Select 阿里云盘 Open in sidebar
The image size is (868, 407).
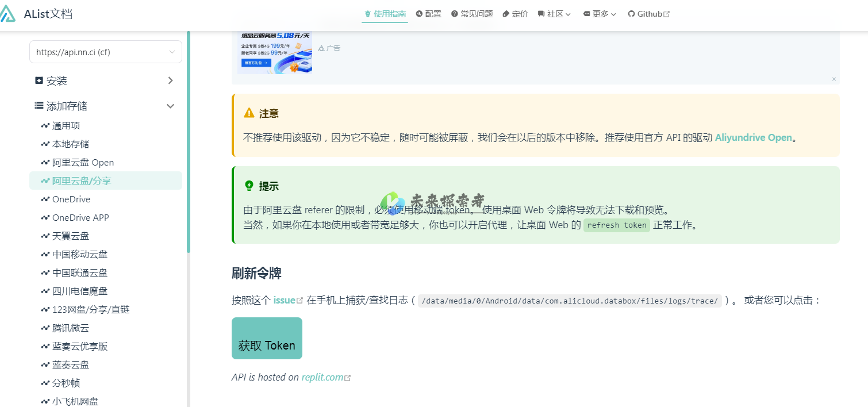tap(83, 162)
